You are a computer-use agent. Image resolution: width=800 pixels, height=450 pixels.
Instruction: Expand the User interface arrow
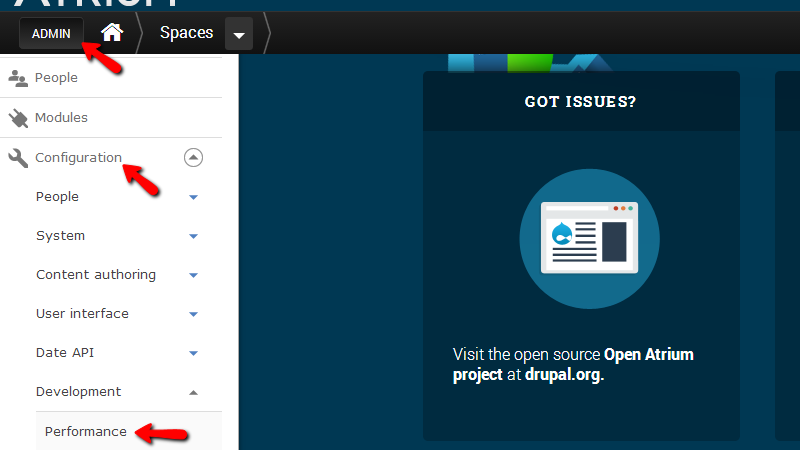pyautogui.click(x=193, y=314)
